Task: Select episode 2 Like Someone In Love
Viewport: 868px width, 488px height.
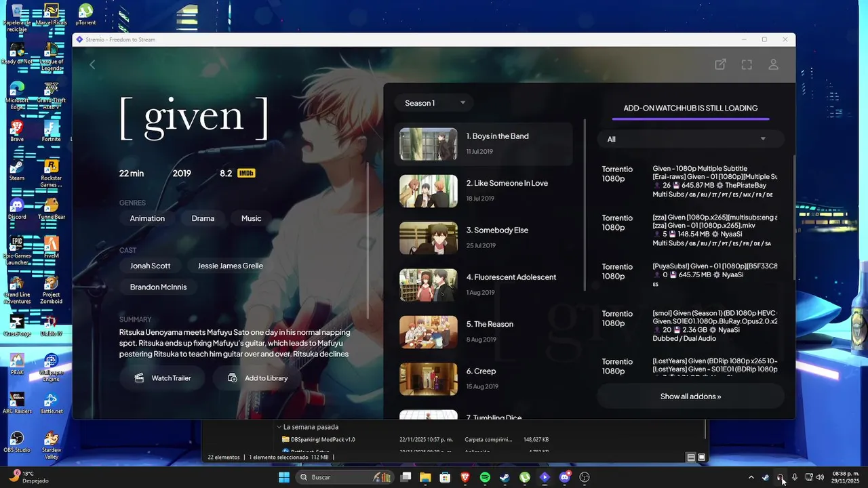Action: click(x=484, y=190)
